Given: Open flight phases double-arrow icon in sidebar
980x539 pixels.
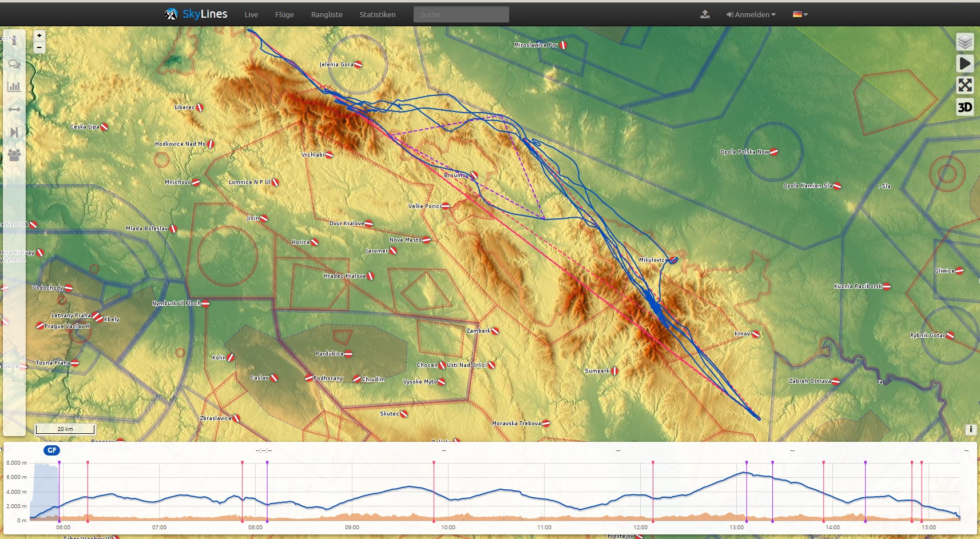Looking at the screenshot, I should [14, 109].
